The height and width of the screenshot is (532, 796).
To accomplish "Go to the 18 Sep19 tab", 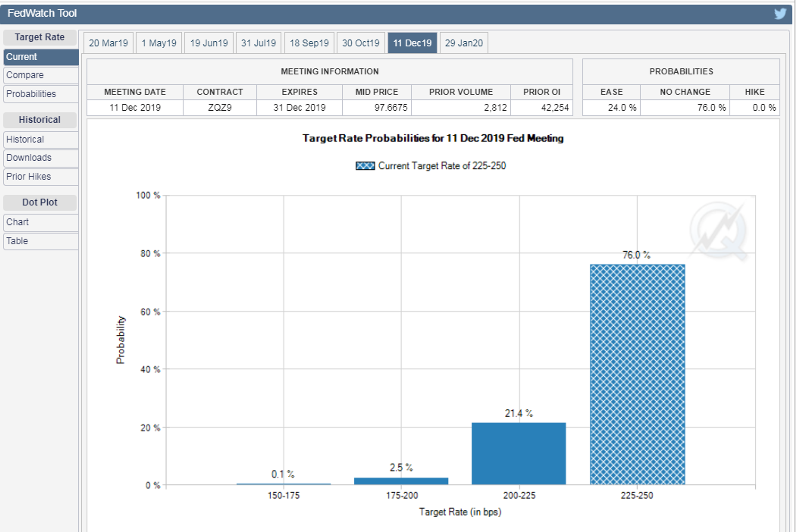I will pos(309,43).
